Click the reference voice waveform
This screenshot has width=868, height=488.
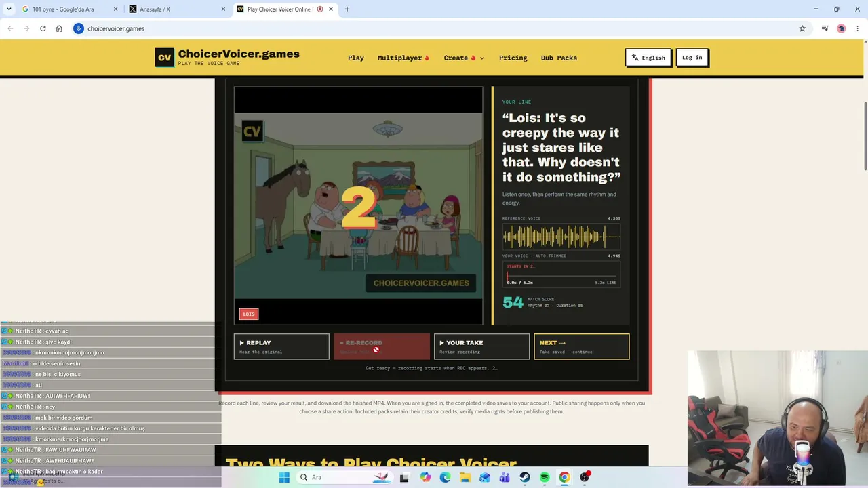[561, 237]
